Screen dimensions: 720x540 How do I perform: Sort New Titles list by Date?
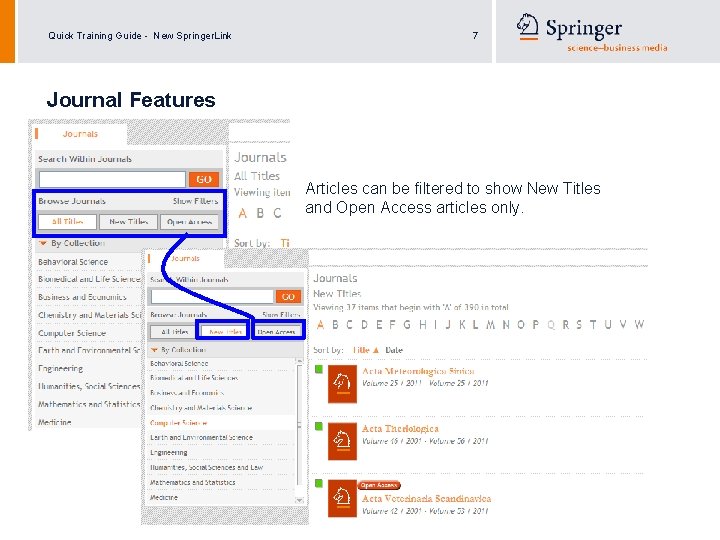tap(394, 350)
